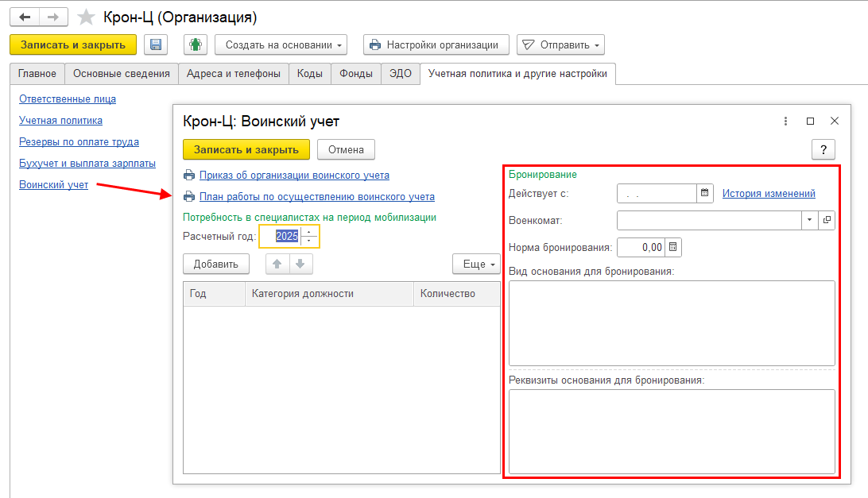Focus the Действует с date field
Screen dimensions: 868x498
[x=657, y=193]
